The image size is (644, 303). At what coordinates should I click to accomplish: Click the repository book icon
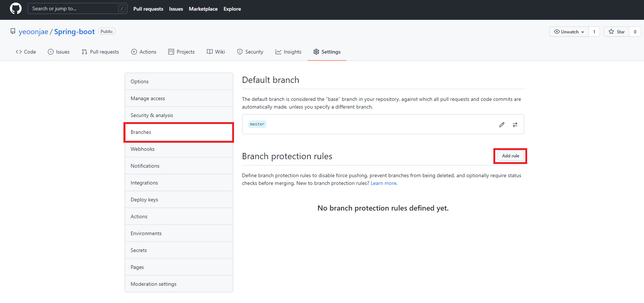[x=13, y=31]
